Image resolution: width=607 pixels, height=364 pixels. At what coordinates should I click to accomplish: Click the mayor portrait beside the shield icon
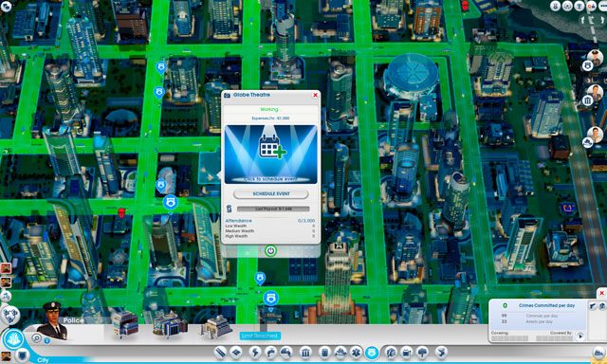click(6, 356)
